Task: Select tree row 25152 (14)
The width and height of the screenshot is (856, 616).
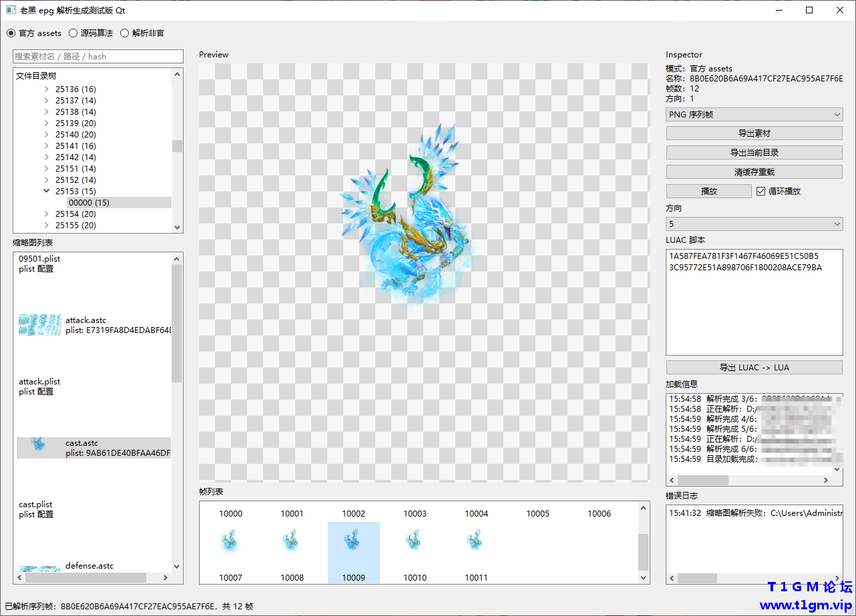Action: click(x=75, y=180)
